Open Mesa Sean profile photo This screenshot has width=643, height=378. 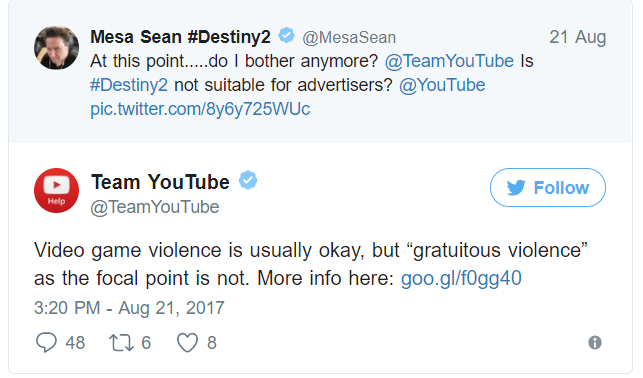pyautogui.click(x=56, y=48)
